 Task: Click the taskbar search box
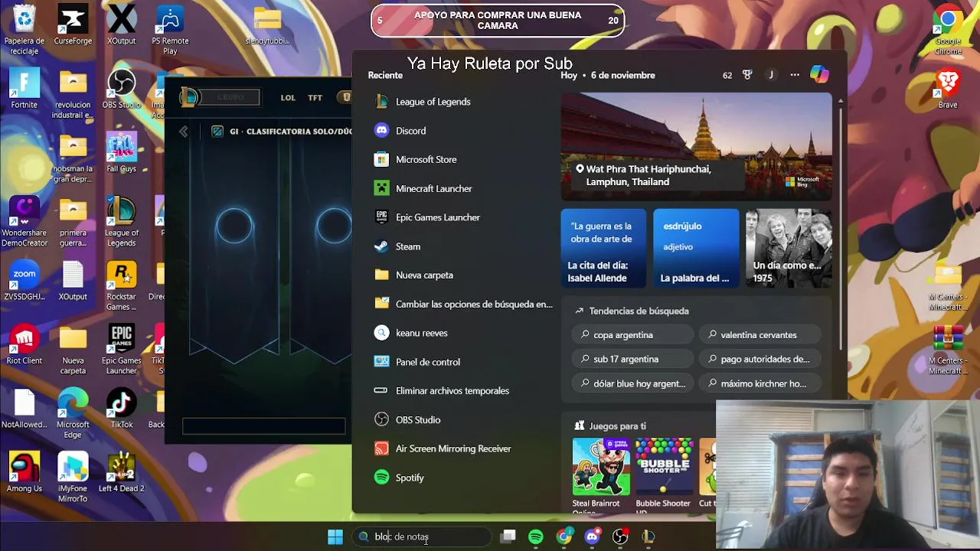click(x=421, y=537)
